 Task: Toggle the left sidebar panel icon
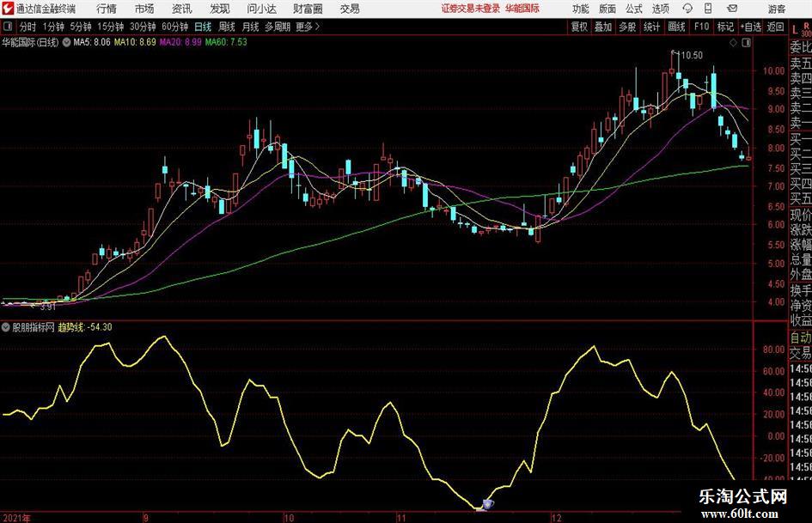coord(7,27)
